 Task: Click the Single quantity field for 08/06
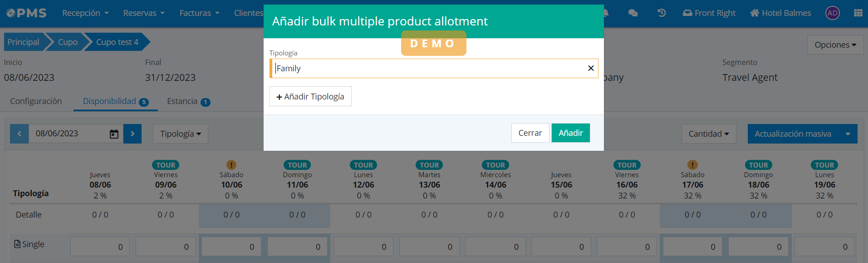pyautogui.click(x=100, y=247)
